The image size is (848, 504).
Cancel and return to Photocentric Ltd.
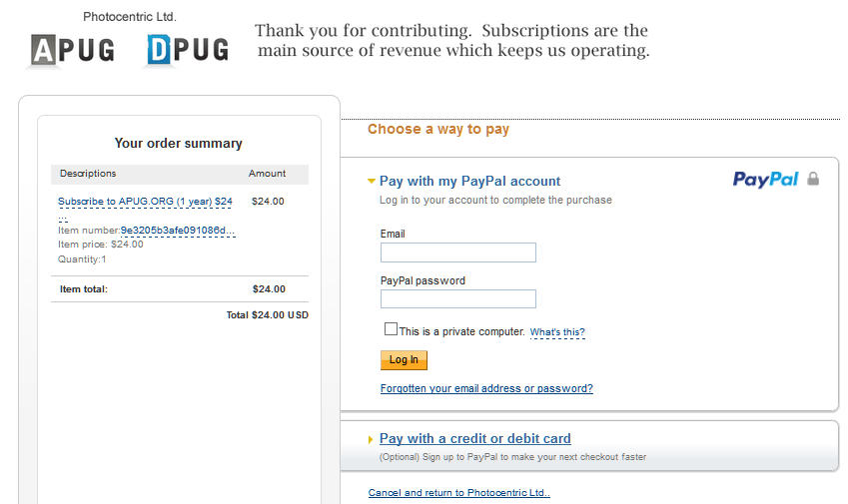coord(459,493)
